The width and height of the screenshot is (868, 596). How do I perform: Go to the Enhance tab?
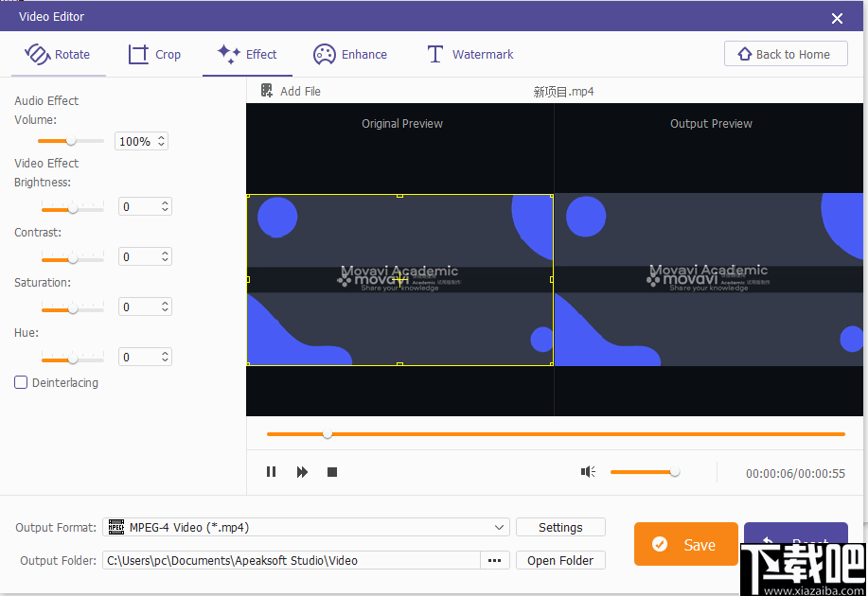click(350, 54)
